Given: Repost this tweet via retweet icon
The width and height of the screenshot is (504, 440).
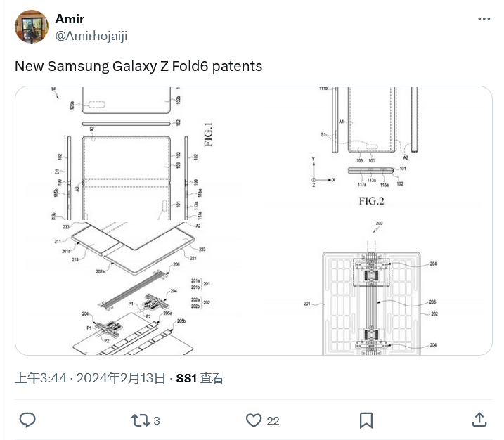Looking at the screenshot, I should pos(141,420).
